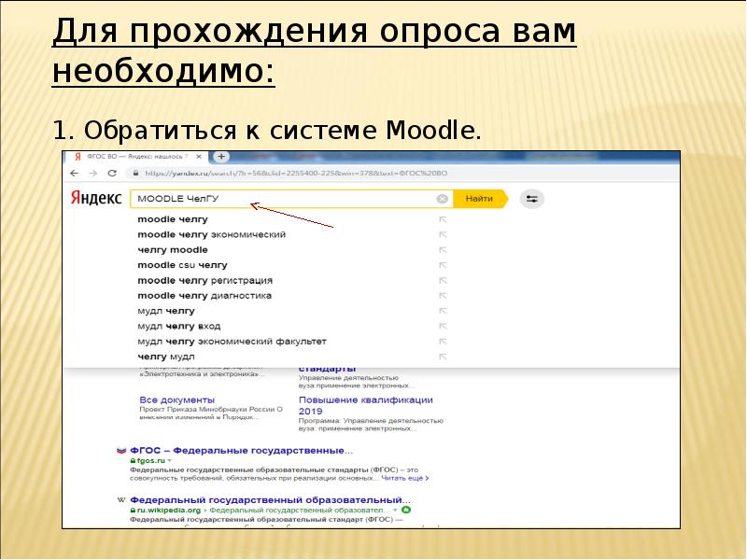The width and height of the screenshot is (747, 560).
Task: Clear the search field with the X icon
Action: click(442, 199)
